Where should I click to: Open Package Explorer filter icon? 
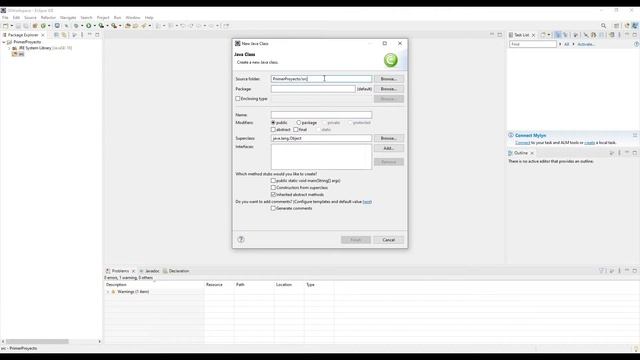pyautogui.click(x=74, y=35)
